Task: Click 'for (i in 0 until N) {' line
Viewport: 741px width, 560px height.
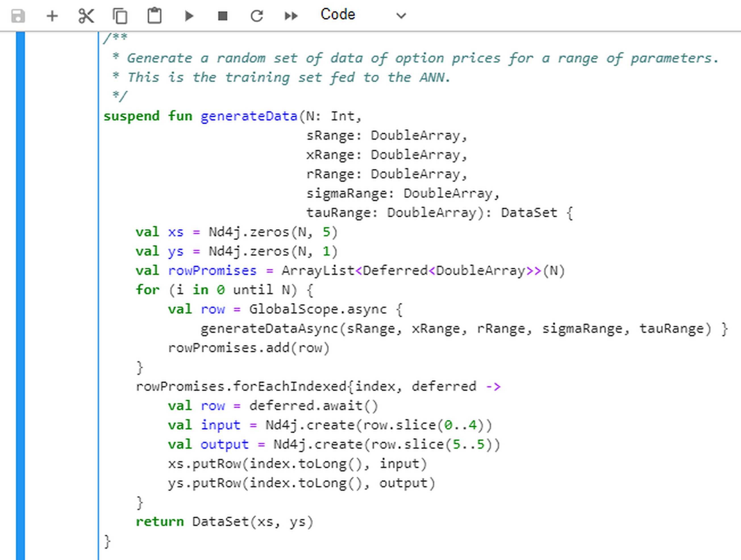Action: (x=224, y=290)
